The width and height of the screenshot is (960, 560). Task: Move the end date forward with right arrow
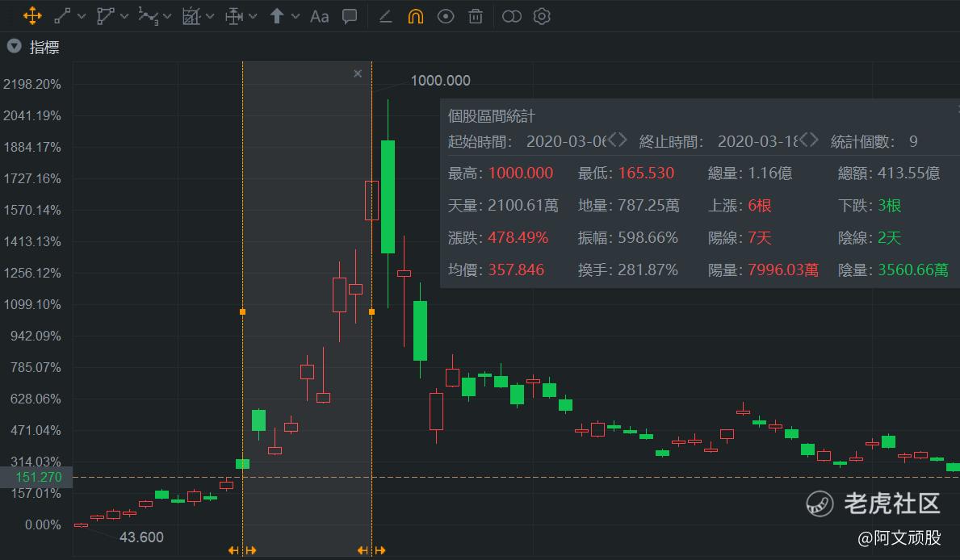point(814,140)
